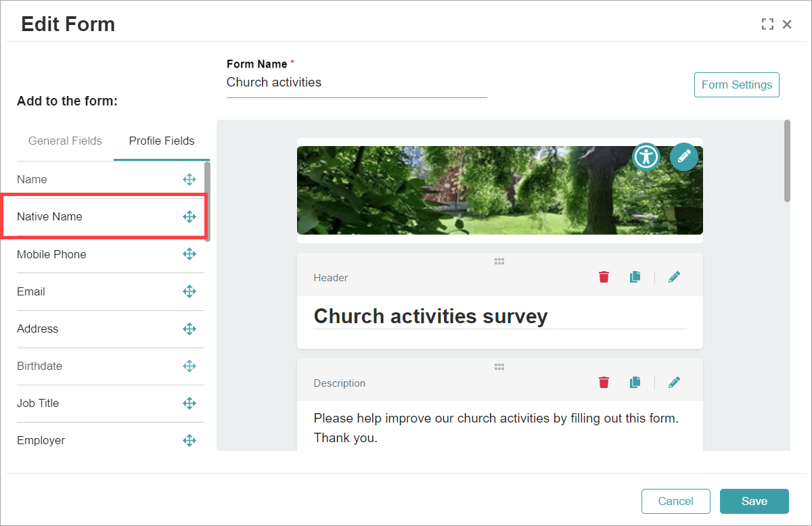Click the move icon next to Job Title
This screenshot has height=526, width=812.
click(189, 404)
